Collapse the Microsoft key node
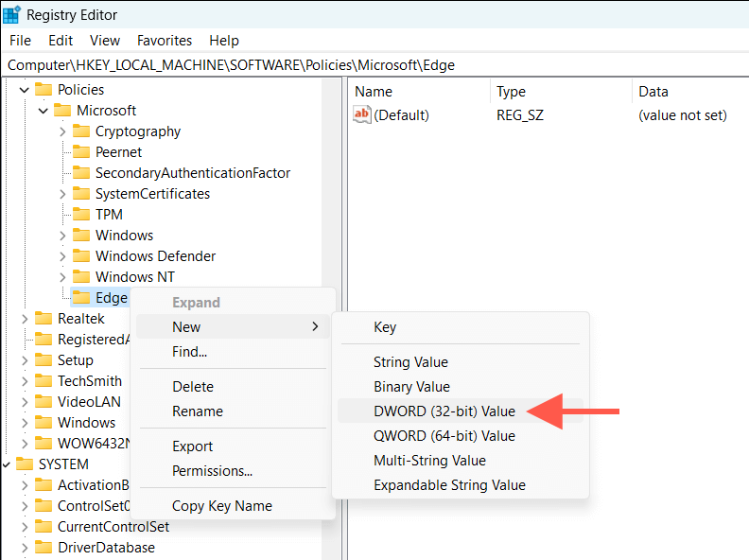Image resolution: width=749 pixels, height=560 pixels. tap(44, 111)
